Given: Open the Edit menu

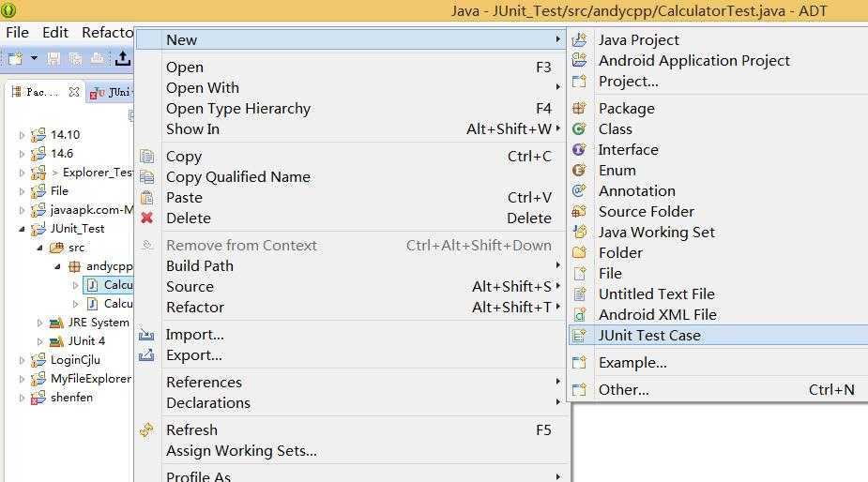Looking at the screenshot, I should (x=55, y=33).
